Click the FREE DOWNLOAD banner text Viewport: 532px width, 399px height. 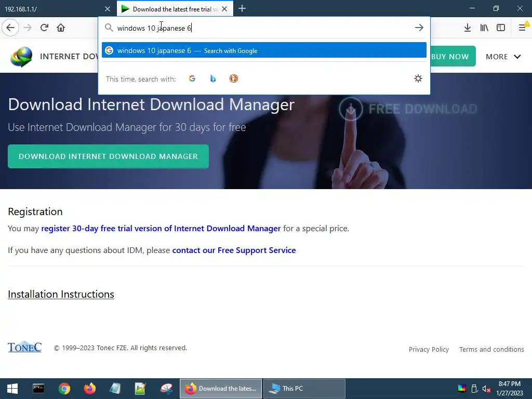[423, 109]
